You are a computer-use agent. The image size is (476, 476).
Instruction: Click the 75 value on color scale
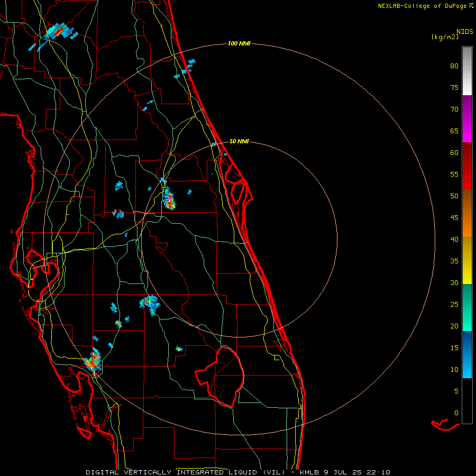tap(454, 87)
